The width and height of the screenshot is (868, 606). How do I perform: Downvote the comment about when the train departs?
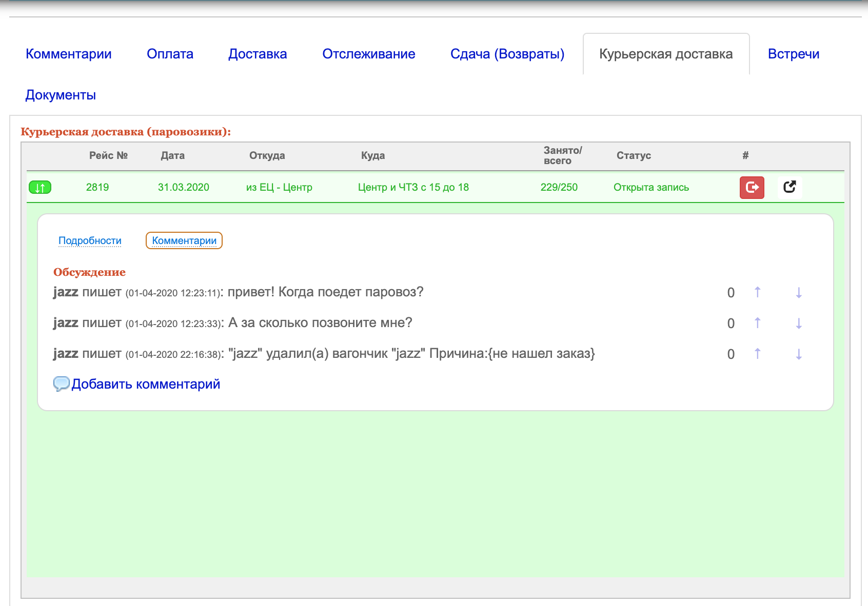pyautogui.click(x=799, y=293)
